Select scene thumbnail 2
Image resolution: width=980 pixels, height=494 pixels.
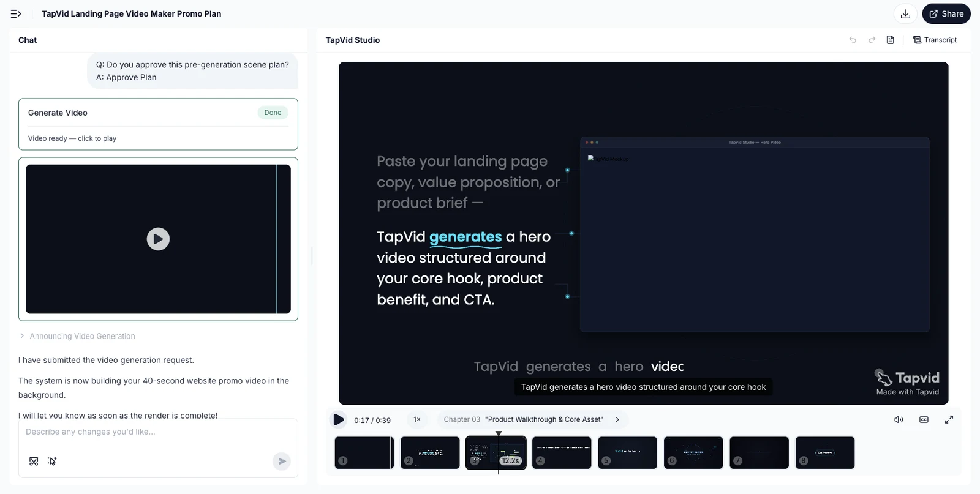[x=430, y=453]
